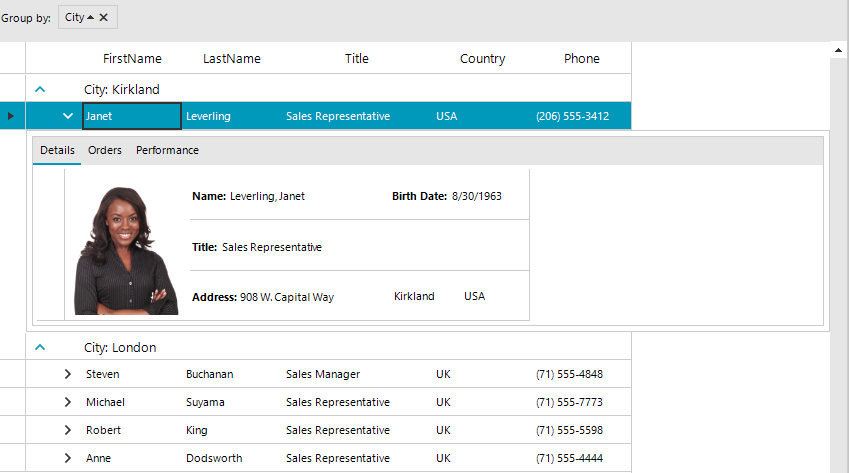Sort by Title column header

[357, 58]
